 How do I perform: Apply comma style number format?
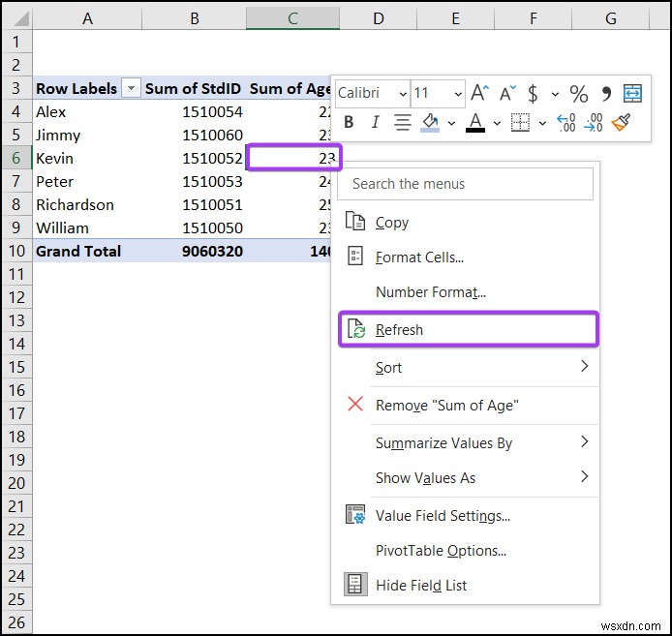click(x=607, y=94)
